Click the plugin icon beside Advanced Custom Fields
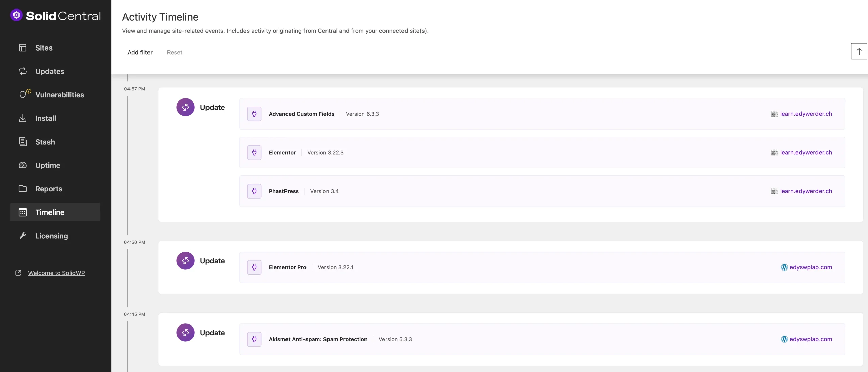 click(x=254, y=114)
